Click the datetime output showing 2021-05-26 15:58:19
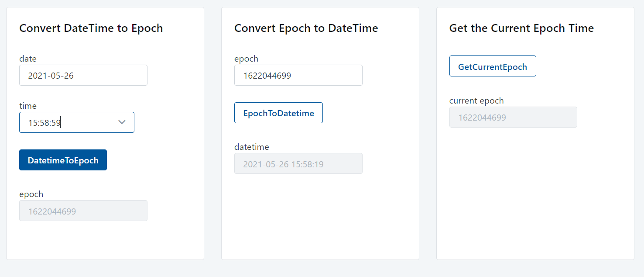The height and width of the screenshot is (277, 644). coord(298,164)
